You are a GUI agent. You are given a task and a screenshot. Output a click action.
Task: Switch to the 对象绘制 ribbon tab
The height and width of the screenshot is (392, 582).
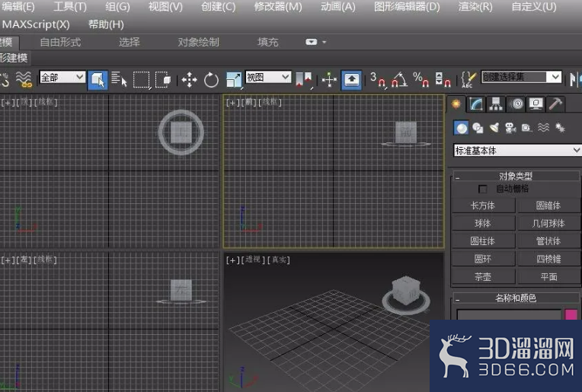tap(198, 42)
